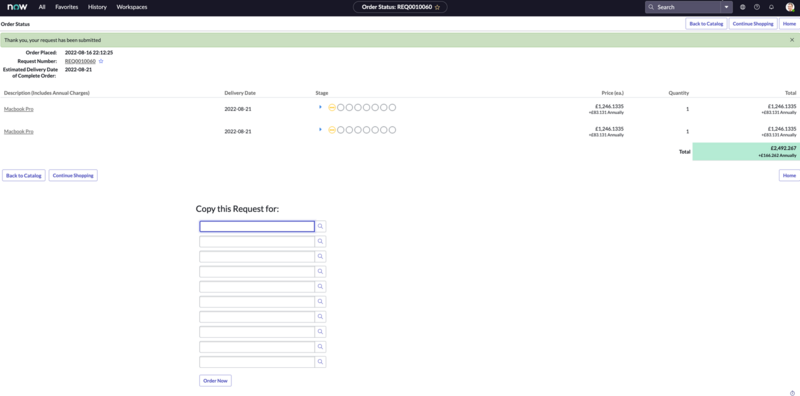Open lookup for seventh copy request field
The height and width of the screenshot is (396, 800).
click(320, 317)
